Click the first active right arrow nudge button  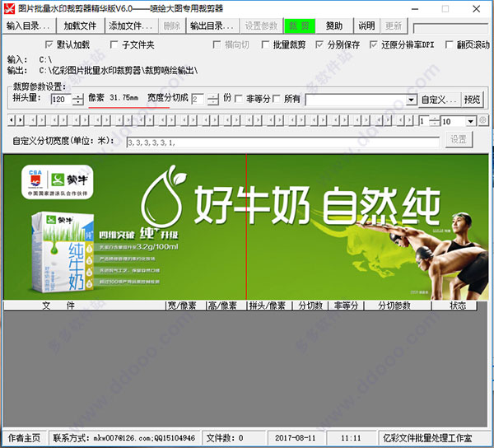click(x=20, y=120)
